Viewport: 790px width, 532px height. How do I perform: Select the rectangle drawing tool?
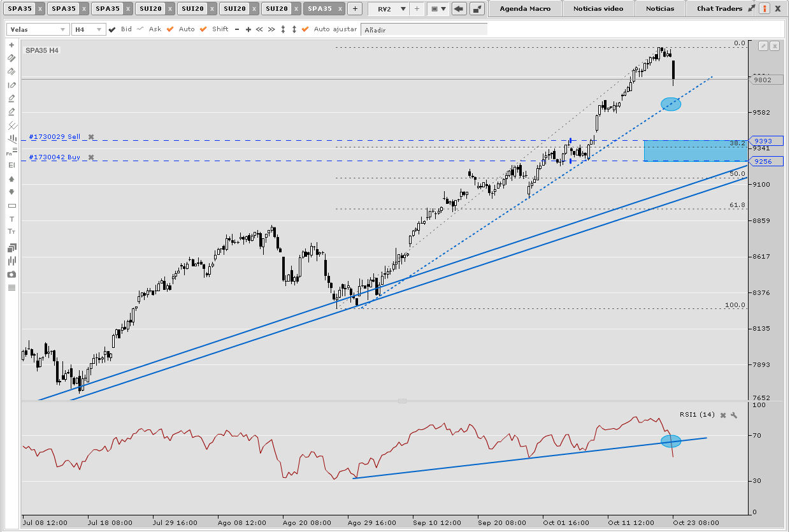pyautogui.click(x=11, y=206)
